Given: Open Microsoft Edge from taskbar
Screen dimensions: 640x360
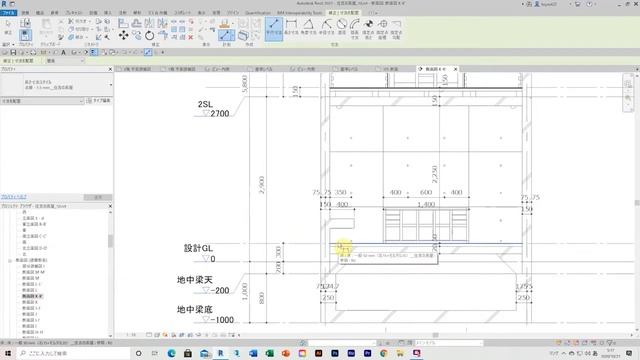Looking at the screenshot, I should click(171, 353).
